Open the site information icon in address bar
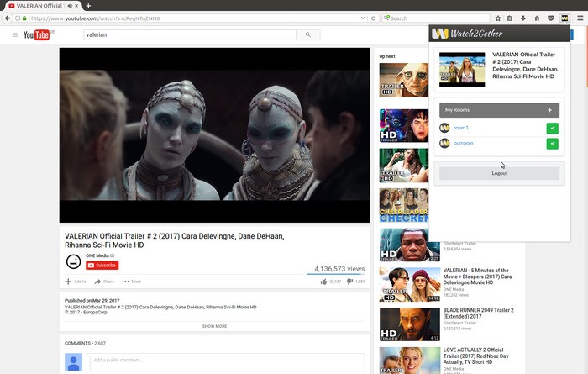588x374 pixels. (18, 18)
